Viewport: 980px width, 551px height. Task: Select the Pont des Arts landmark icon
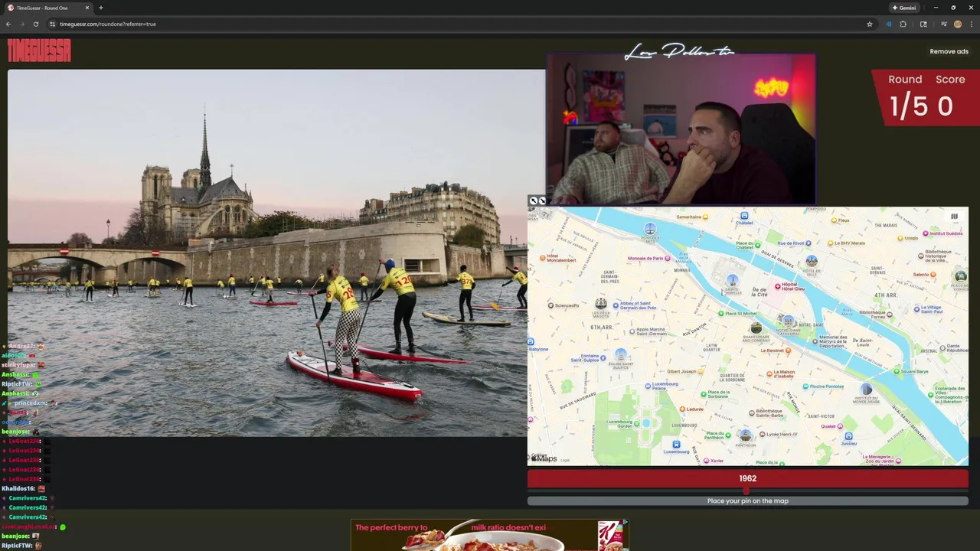coord(650,229)
